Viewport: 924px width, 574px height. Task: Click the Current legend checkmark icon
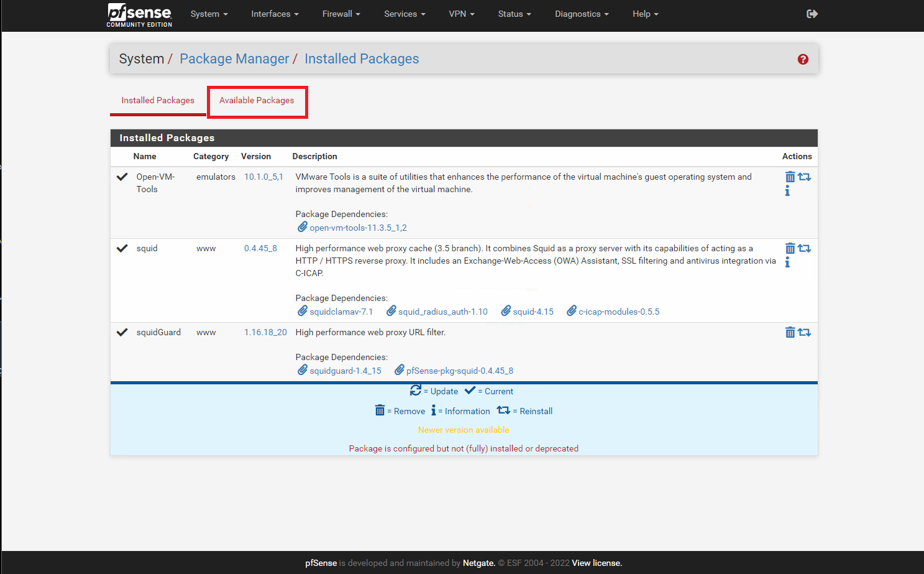[x=470, y=391]
